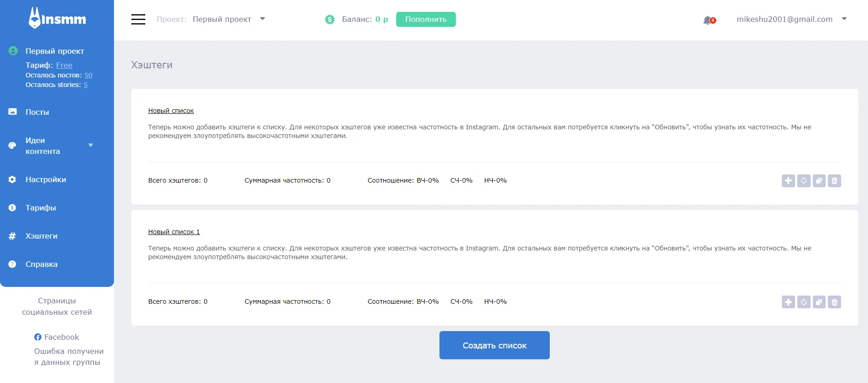Open the Free tariff link
The image size is (868, 383).
pyautogui.click(x=64, y=65)
